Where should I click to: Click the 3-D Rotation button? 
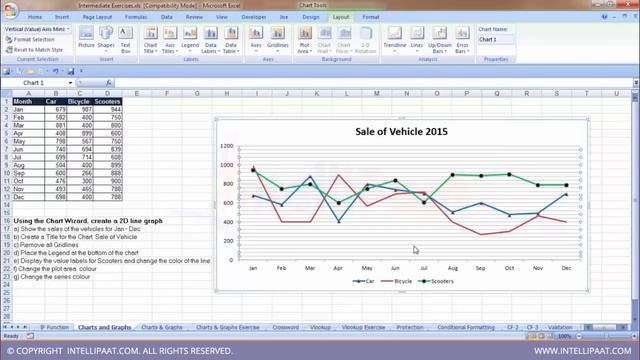365,40
